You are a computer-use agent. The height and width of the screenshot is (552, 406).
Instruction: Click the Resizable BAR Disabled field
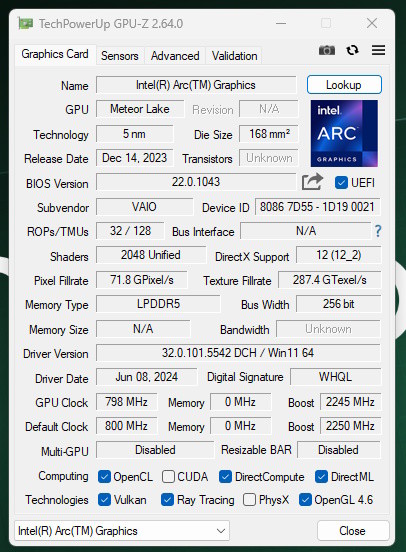(x=339, y=450)
